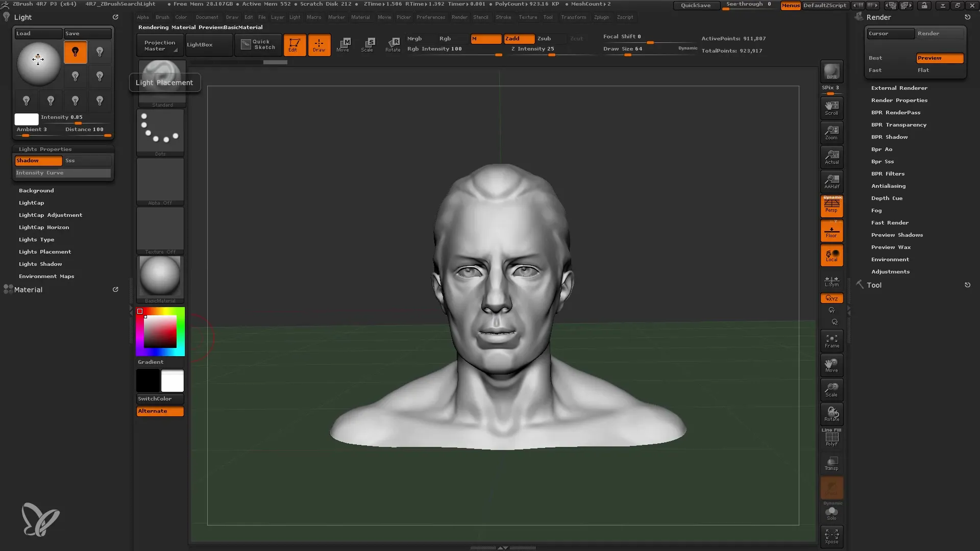Screen dimensions: 980x551
Task: Select the Scroll canvas tool
Action: click(831, 108)
